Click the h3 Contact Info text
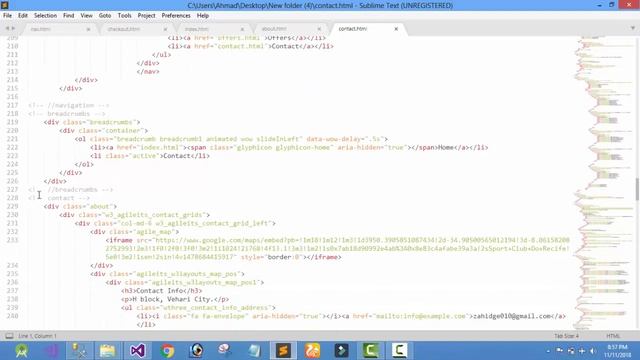The image size is (640, 360). click(161, 291)
